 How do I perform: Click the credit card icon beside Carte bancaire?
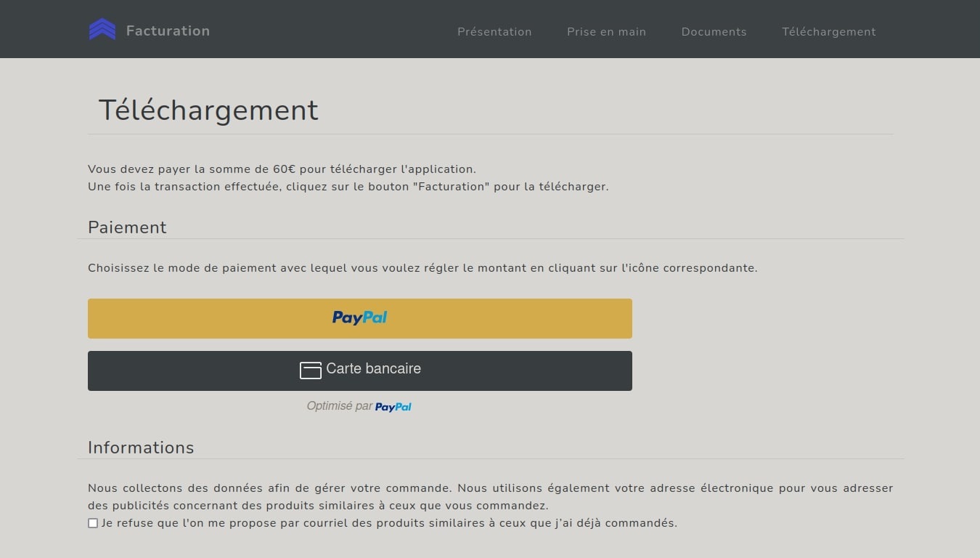(310, 370)
